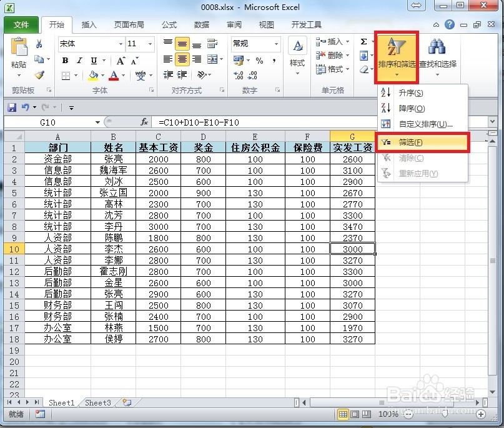Click the fx insert function button
504x428 pixels.
144,122
